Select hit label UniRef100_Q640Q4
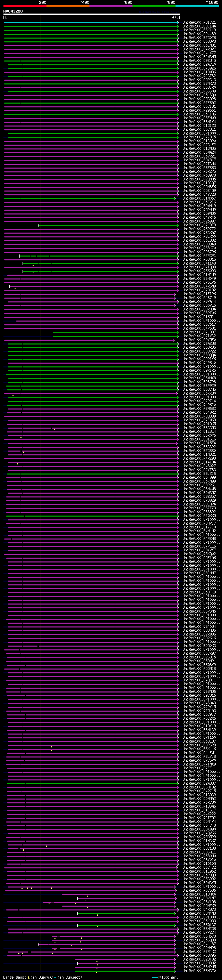This screenshot has width=222, height=980. pos(199,626)
